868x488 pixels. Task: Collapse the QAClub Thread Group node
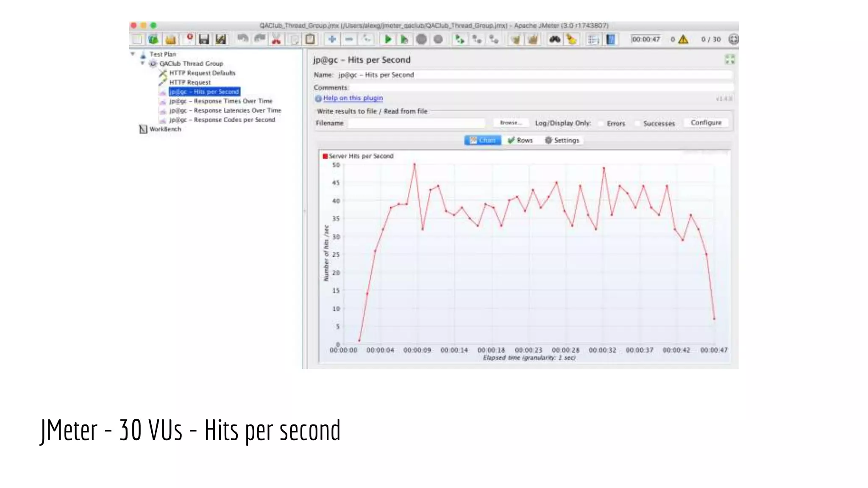pyautogui.click(x=142, y=64)
